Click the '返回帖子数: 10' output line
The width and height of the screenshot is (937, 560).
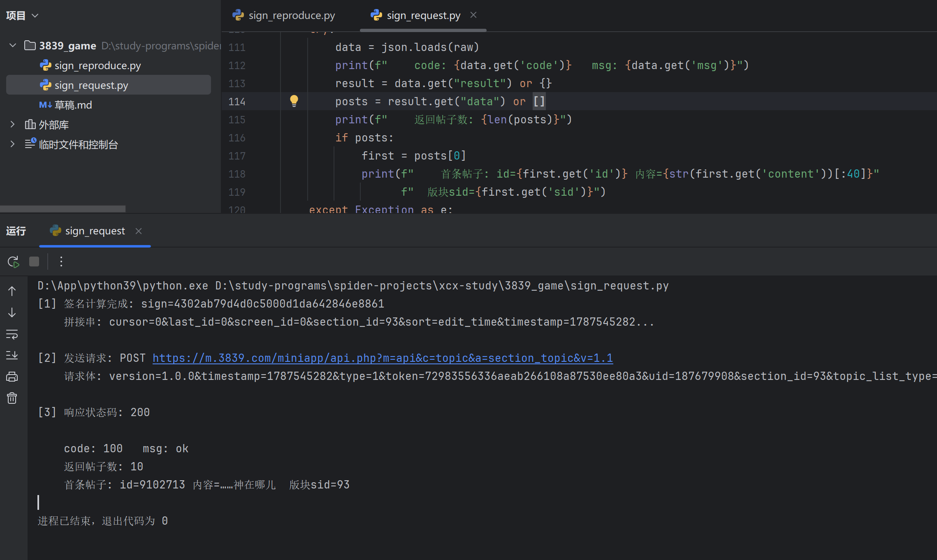104,466
